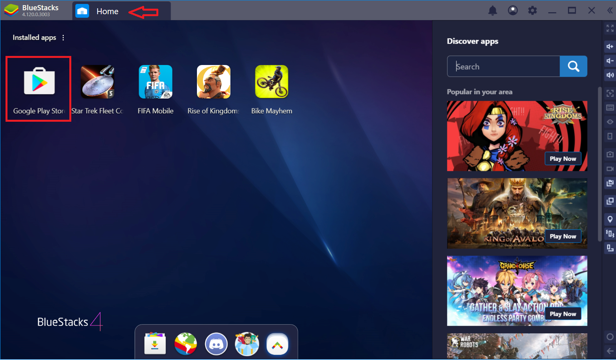616x364 pixels.
Task: Open the War Robots promo thumbnail
Action: point(517,346)
